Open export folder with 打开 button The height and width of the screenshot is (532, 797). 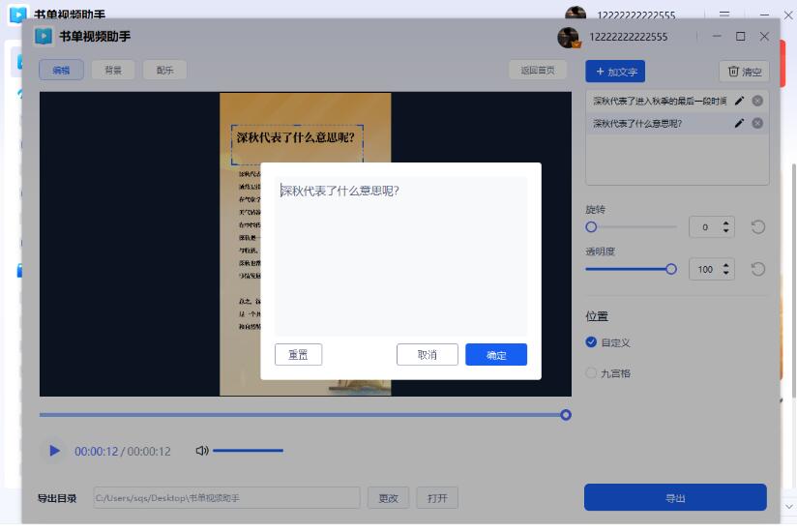[437, 498]
